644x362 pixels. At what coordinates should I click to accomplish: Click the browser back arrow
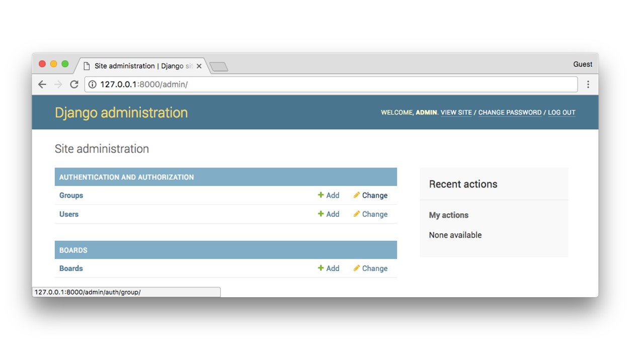[x=42, y=84]
